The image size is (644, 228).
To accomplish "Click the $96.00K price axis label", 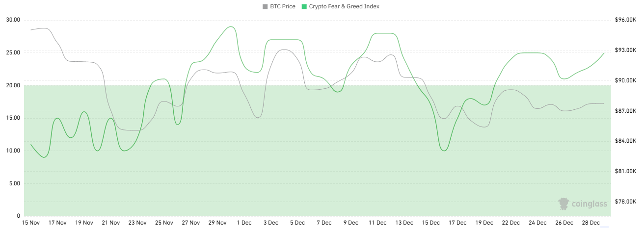I will [625, 20].
